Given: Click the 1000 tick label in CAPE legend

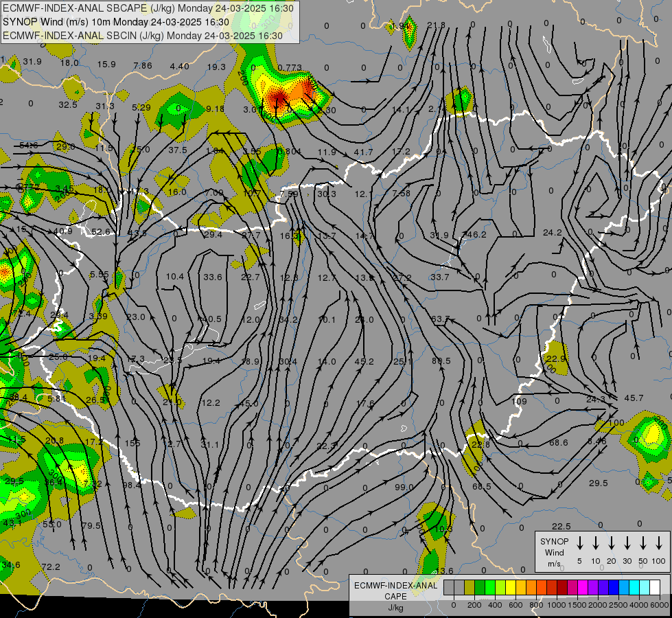Looking at the screenshot, I should point(556,605).
